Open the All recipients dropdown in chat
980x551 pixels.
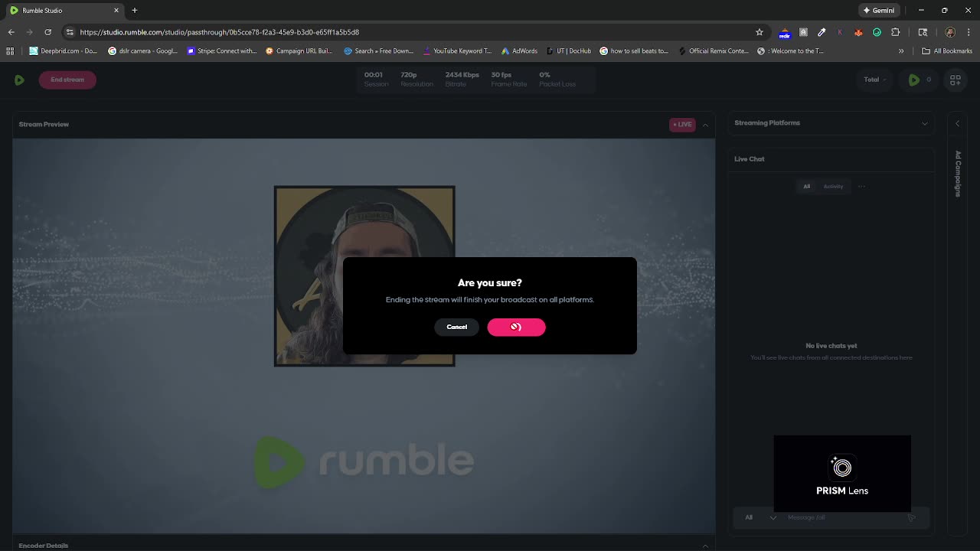pyautogui.click(x=761, y=517)
